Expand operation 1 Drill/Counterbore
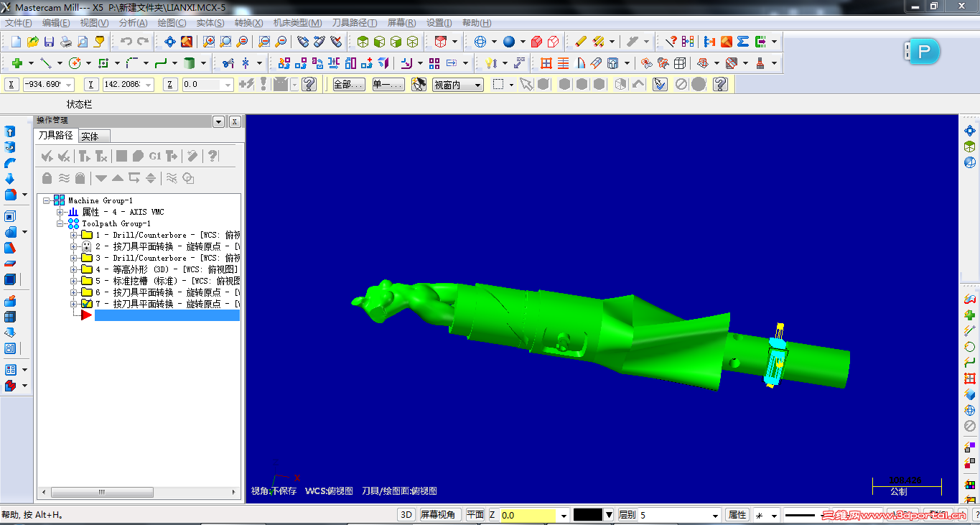Viewport: 980px width, 525px height. coord(74,235)
